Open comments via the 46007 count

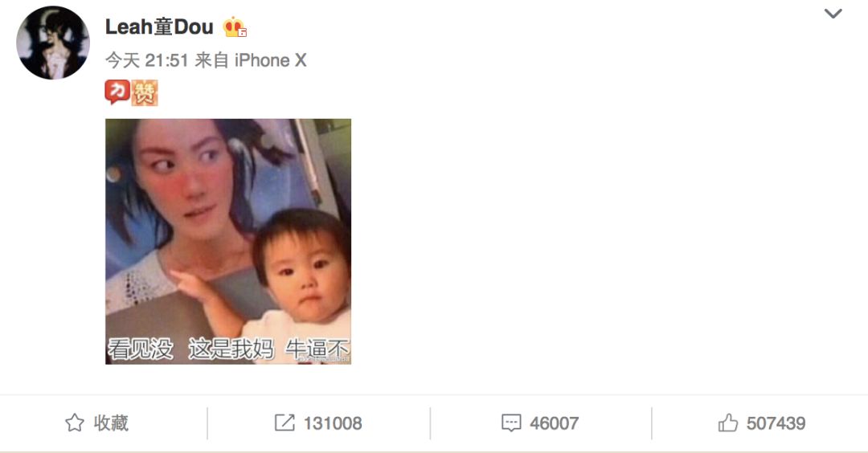pyautogui.click(x=554, y=424)
